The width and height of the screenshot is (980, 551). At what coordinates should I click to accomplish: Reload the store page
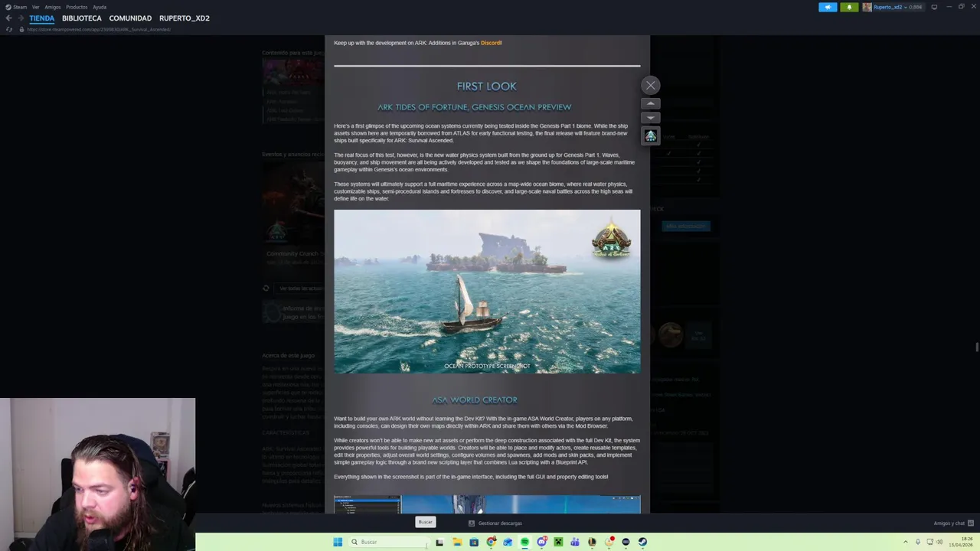click(x=9, y=29)
